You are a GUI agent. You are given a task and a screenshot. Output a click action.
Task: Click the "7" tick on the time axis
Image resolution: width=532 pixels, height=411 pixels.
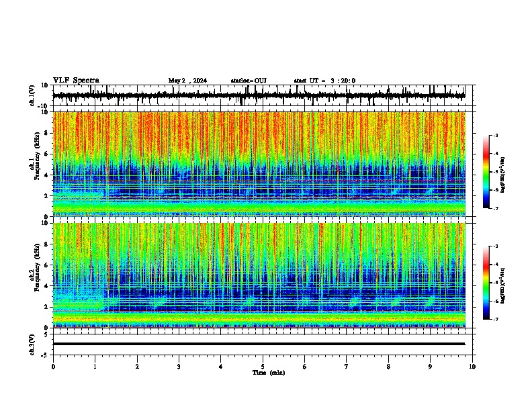(x=347, y=367)
